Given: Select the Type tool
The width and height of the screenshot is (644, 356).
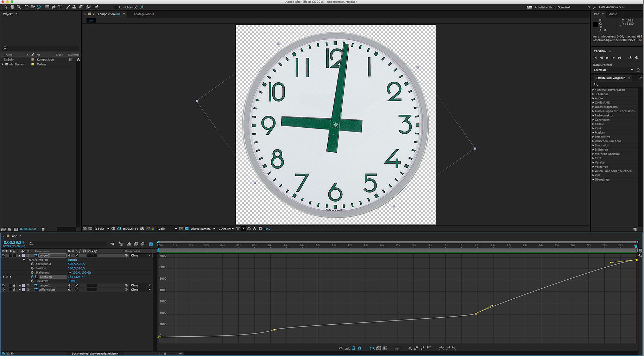Looking at the screenshot, I should click(60, 7).
